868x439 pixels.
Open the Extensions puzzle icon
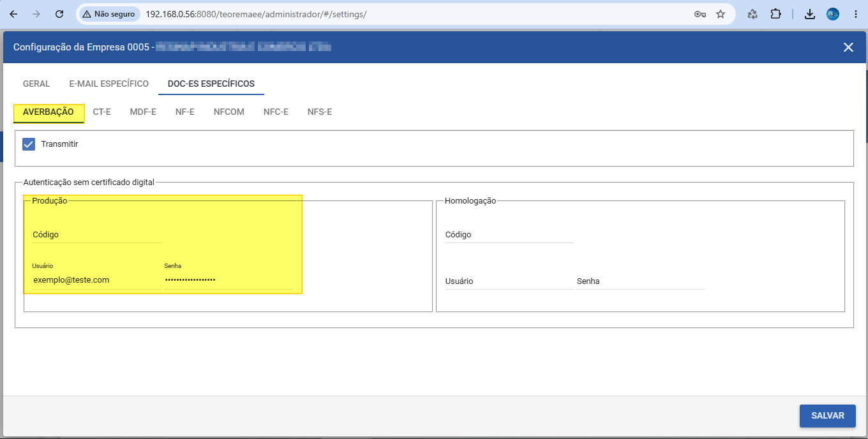[x=775, y=14]
